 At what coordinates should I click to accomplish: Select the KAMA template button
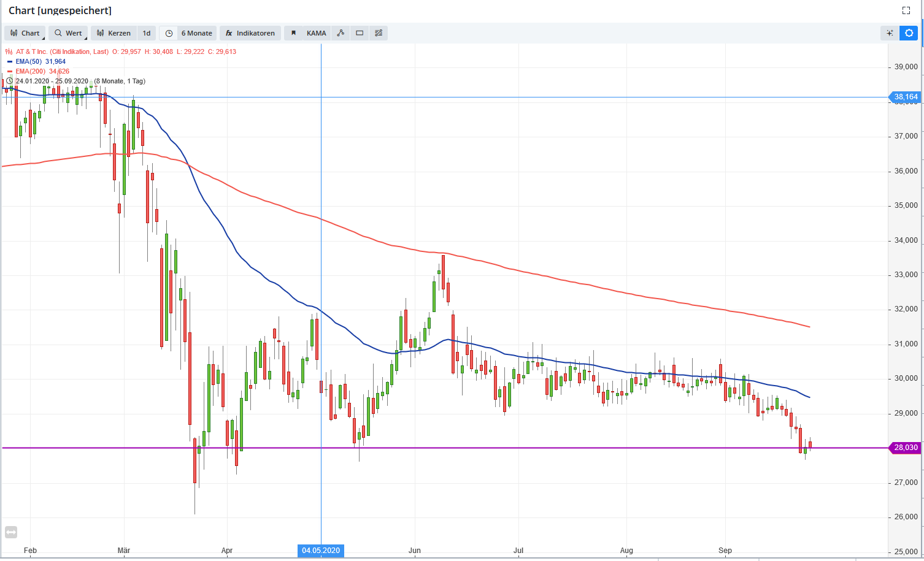317,33
